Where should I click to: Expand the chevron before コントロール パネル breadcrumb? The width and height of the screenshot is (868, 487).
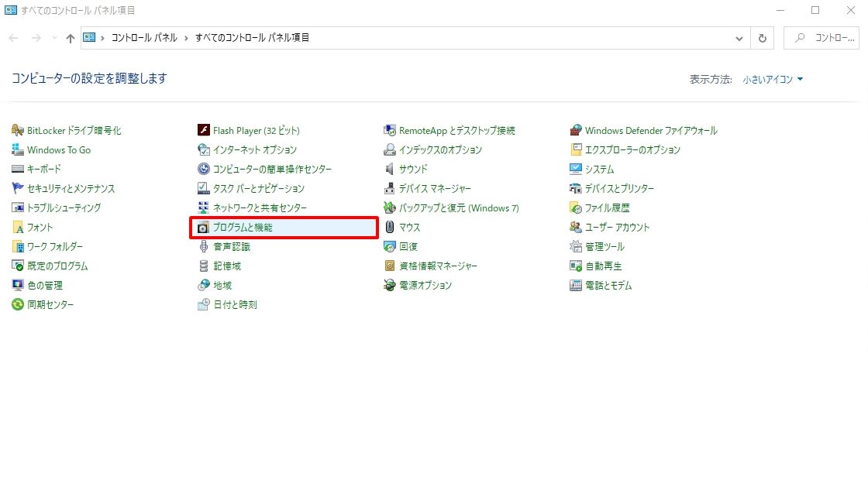(103, 38)
